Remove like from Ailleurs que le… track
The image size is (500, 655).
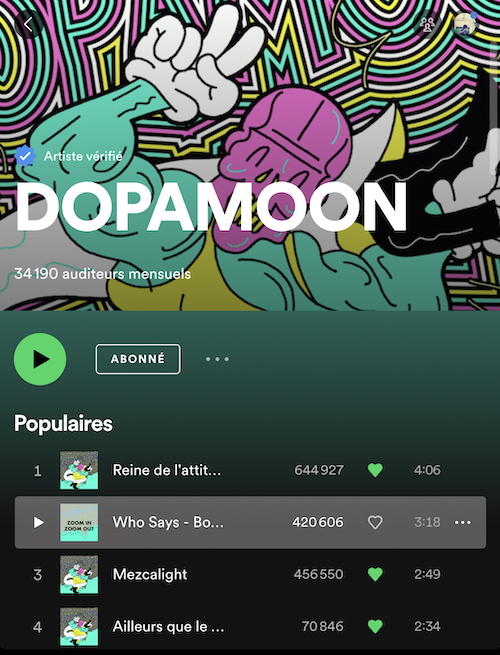click(x=375, y=626)
